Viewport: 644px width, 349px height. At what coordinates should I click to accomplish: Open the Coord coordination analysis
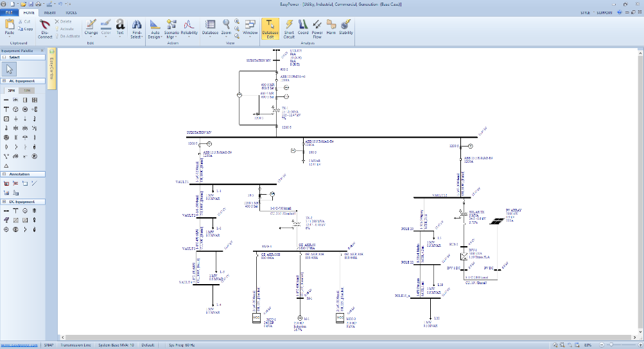click(303, 27)
